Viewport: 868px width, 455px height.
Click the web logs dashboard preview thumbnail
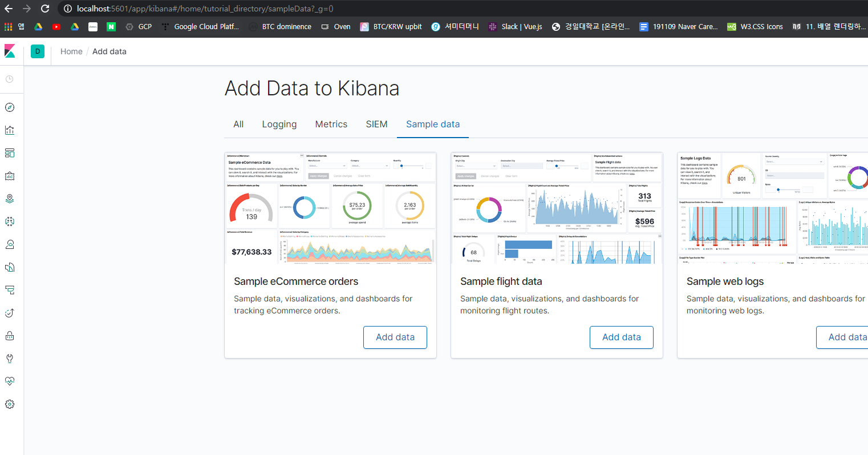[x=773, y=208]
